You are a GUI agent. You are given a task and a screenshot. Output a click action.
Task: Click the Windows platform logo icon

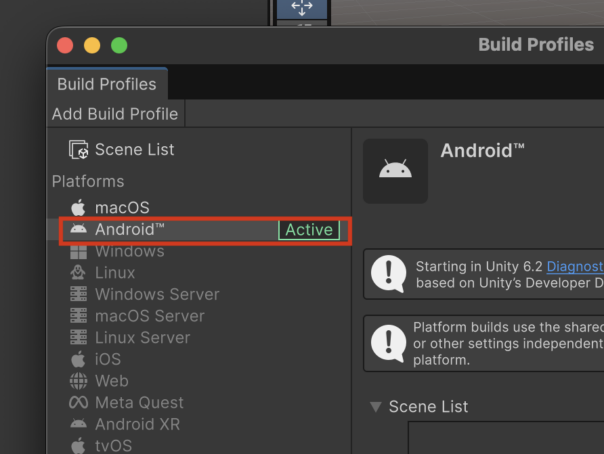click(78, 251)
